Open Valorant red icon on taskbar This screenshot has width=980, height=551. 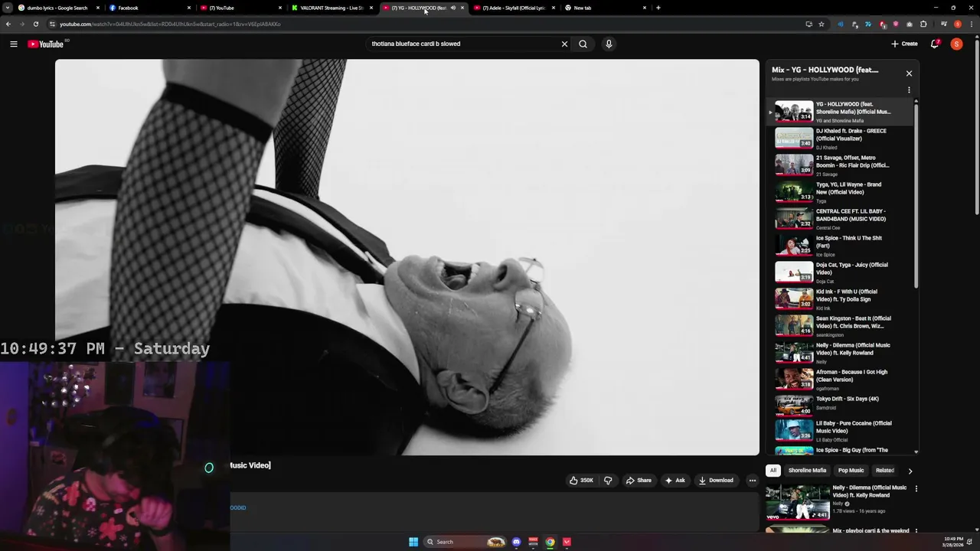[567, 542]
